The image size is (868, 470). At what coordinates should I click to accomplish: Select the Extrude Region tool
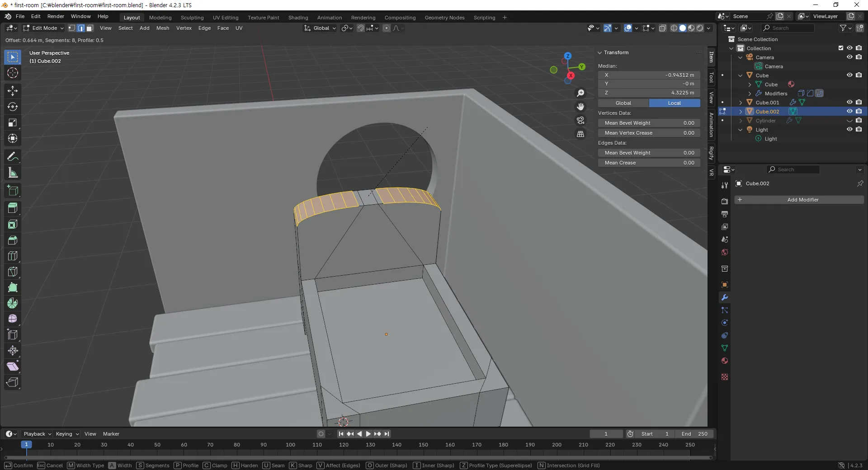[13, 208]
